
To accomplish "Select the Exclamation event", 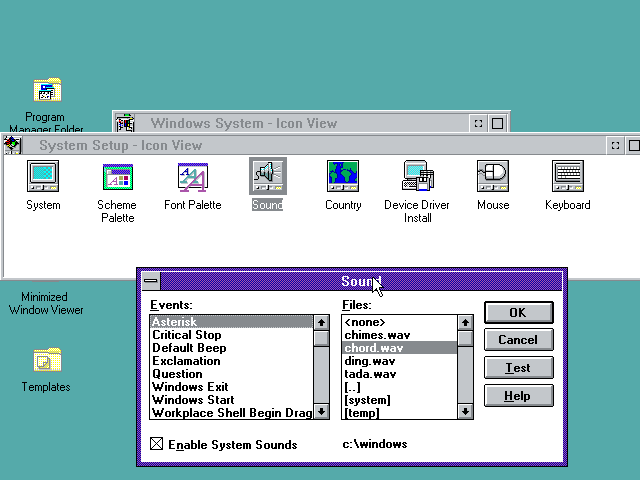I will point(231,361).
